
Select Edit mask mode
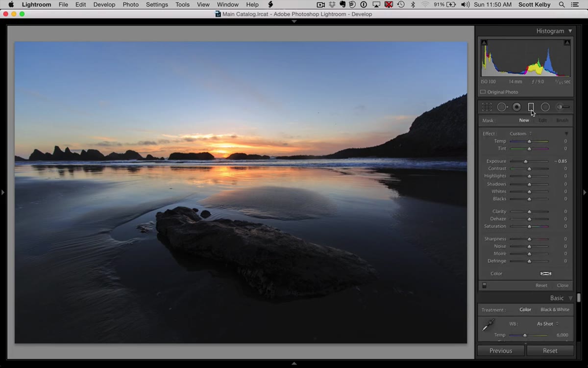tap(542, 120)
